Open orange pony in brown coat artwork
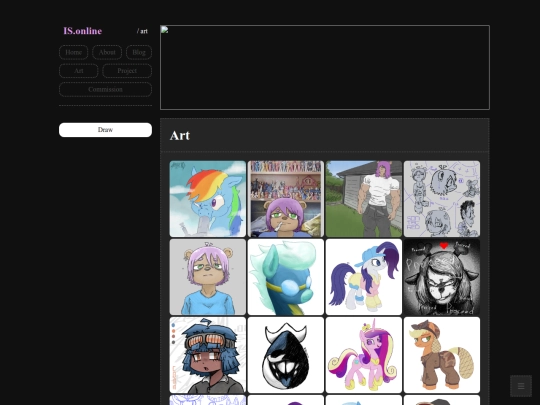This screenshot has height=405, width=540. [442, 355]
